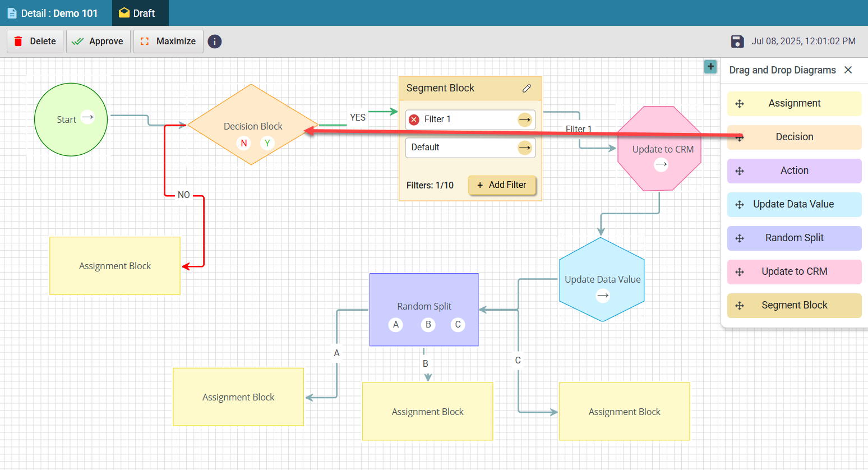
Task: Select the Decision palette item
Action: pyautogui.click(x=795, y=137)
